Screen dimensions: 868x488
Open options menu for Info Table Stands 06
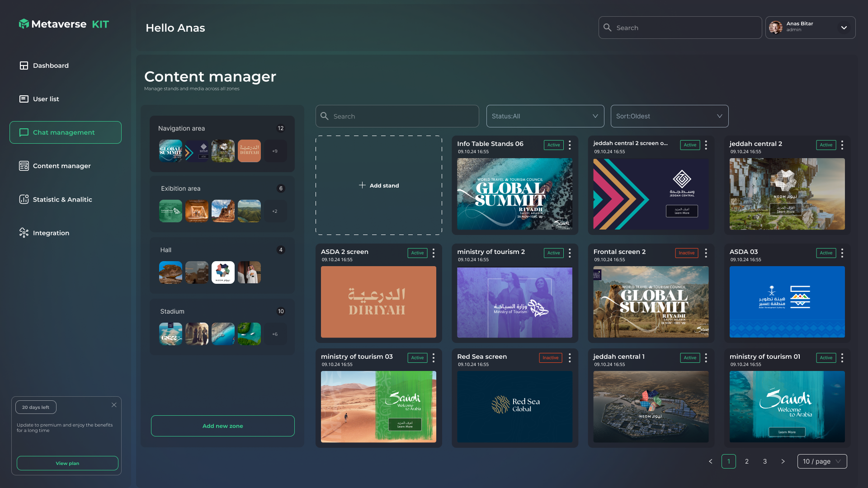(x=570, y=145)
